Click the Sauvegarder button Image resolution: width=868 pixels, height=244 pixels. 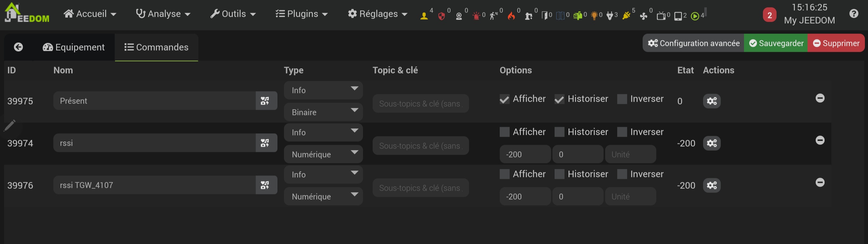coord(776,43)
